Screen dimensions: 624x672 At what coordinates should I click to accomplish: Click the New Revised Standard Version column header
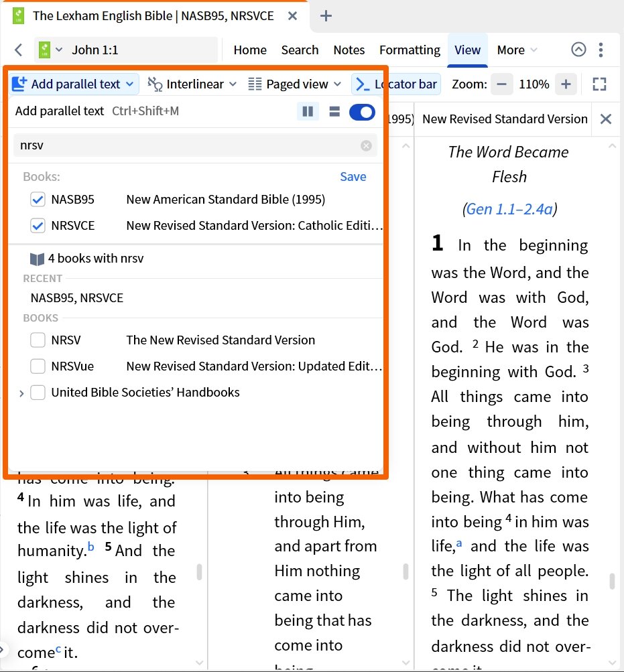pos(505,119)
